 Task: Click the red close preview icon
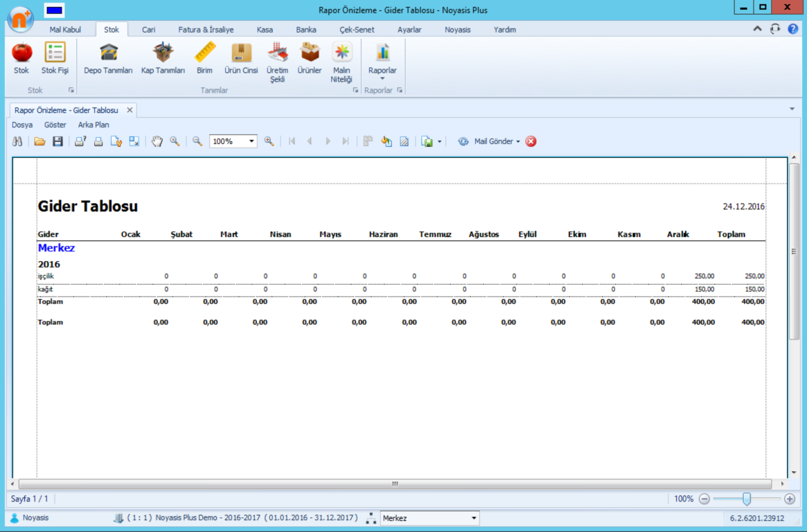point(531,141)
